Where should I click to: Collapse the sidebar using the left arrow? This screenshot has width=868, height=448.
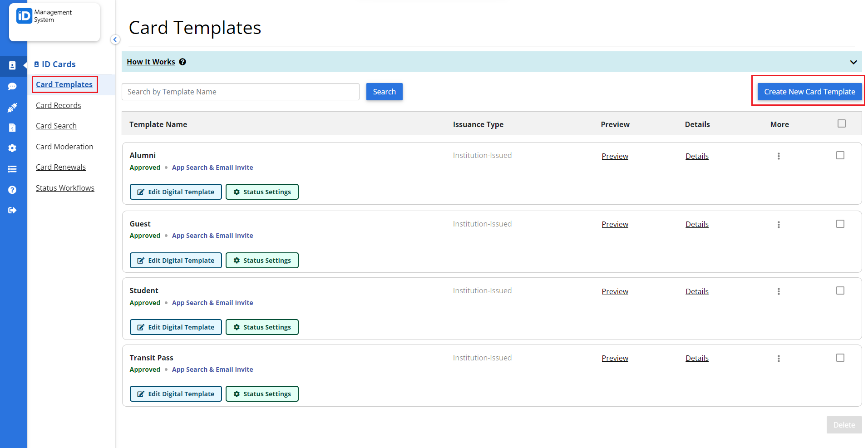click(115, 39)
